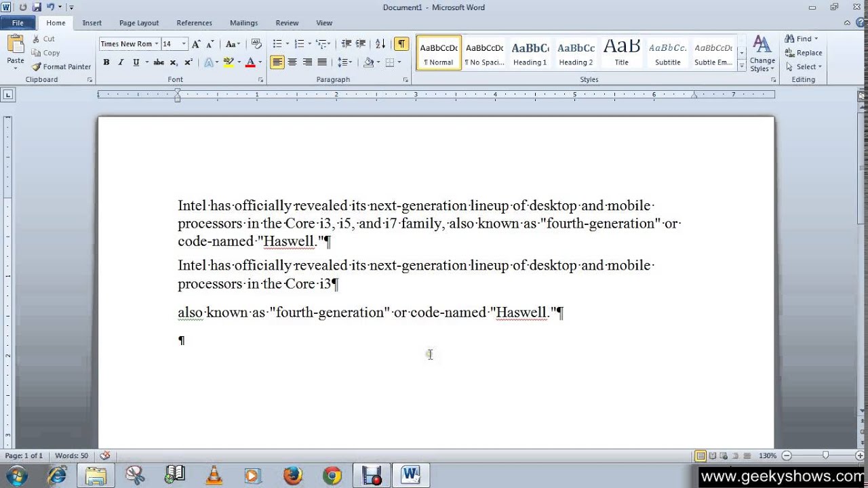
Task: Apply the Heading 2 style
Action: [x=576, y=54]
